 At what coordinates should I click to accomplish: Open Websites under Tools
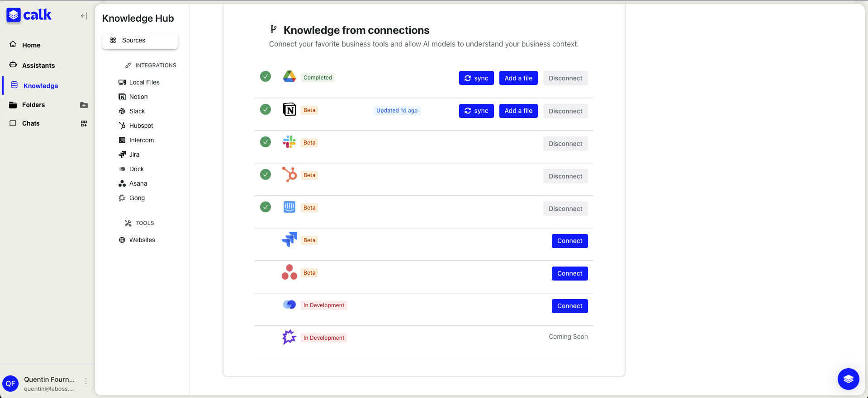[142, 240]
